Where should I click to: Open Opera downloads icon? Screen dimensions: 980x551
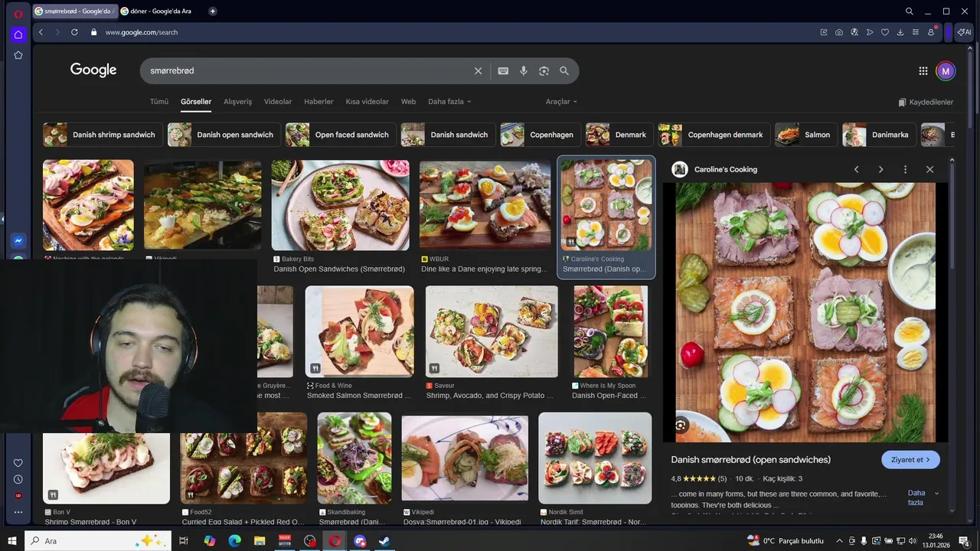(900, 32)
